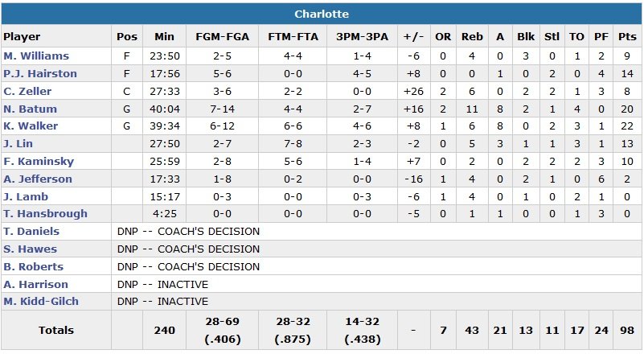
Task: Click the Pts column header
Action: tap(627, 36)
